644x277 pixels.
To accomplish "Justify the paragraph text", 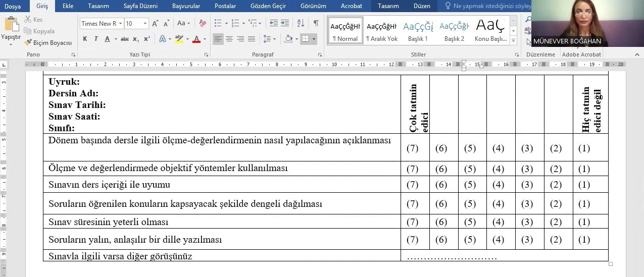I will point(252,39).
